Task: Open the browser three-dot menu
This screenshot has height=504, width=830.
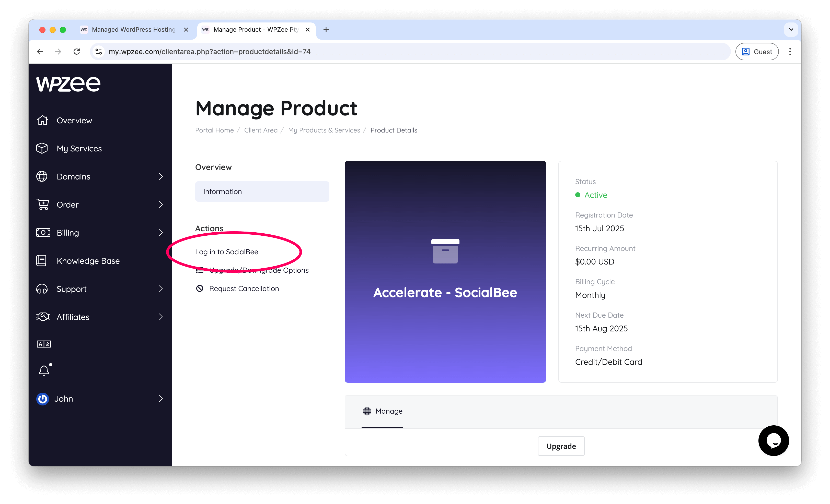Action: (790, 52)
